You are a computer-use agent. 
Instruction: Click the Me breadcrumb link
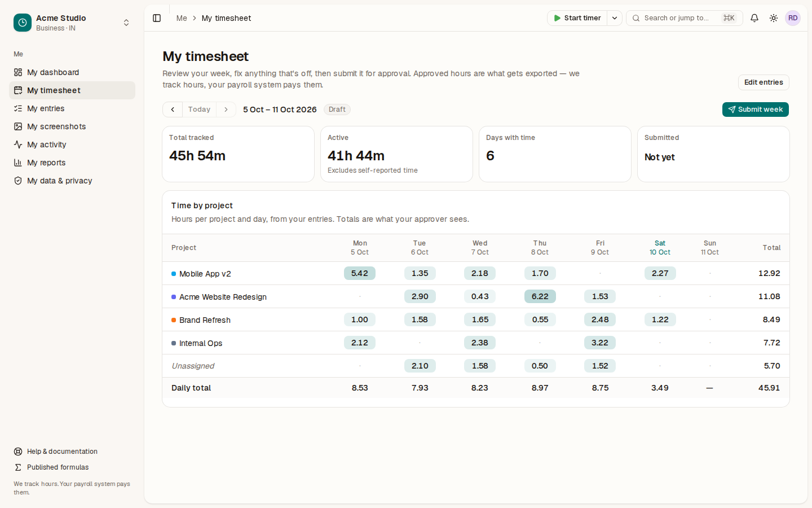[x=182, y=18]
